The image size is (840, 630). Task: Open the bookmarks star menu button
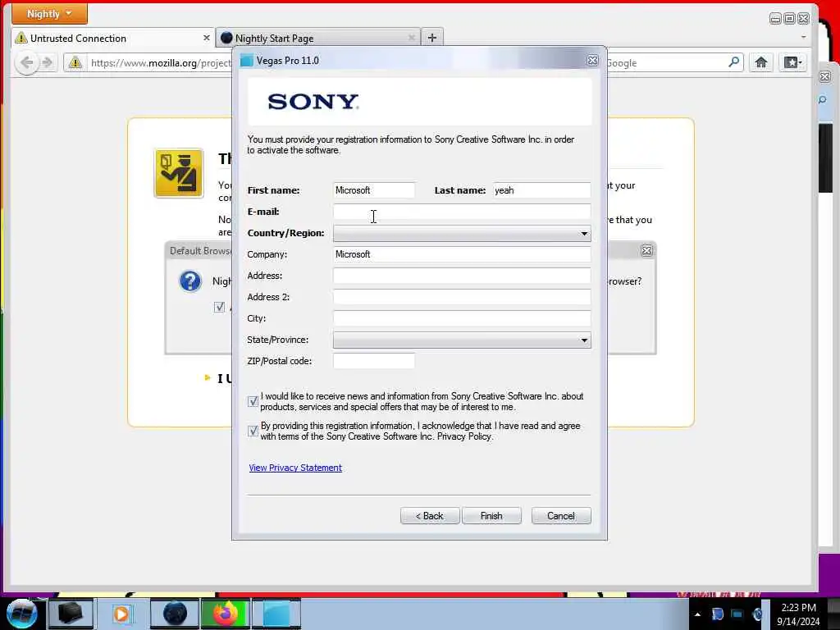(793, 62)
